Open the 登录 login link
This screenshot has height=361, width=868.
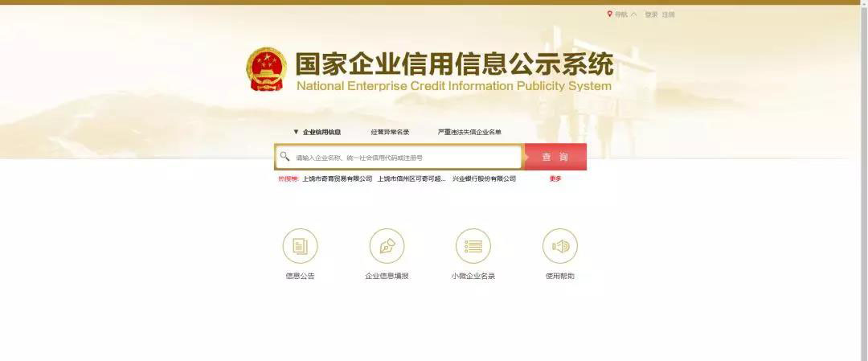[x=651, y=14]
